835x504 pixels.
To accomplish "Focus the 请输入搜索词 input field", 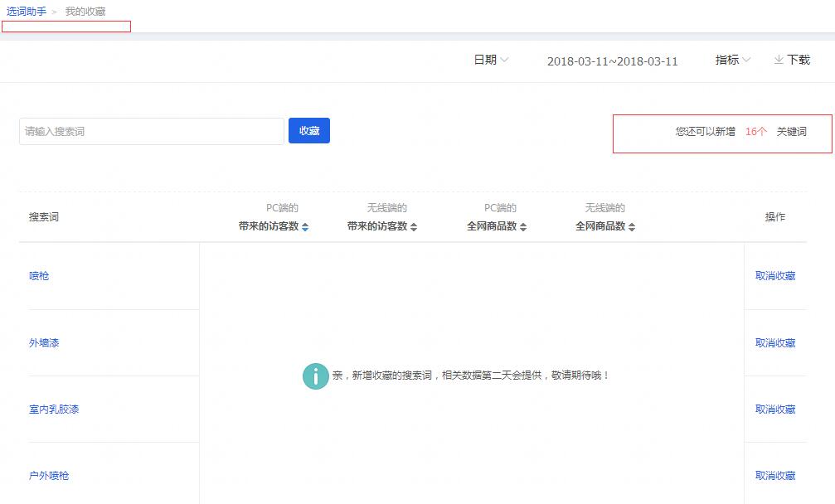I will click(152, 131).
